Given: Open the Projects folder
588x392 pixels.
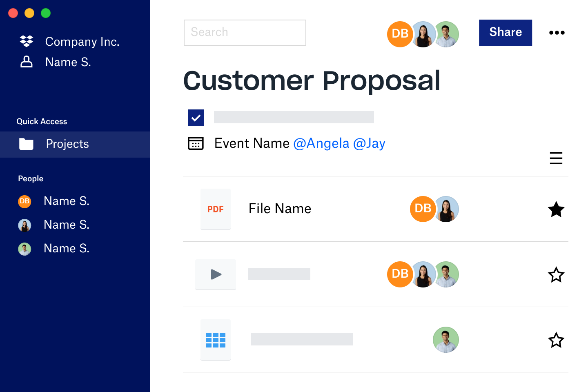Looking at the screenshot, I should click(x=67, y=144).
